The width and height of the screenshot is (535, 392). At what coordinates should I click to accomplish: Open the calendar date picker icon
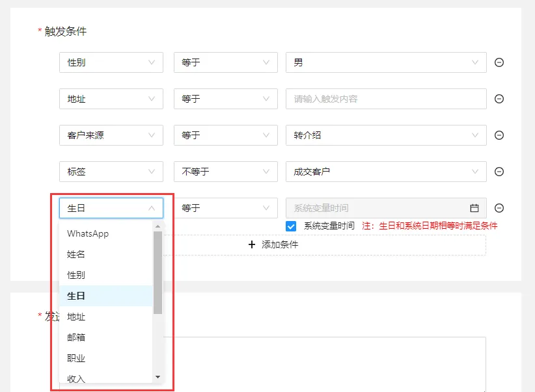point(474,208)
